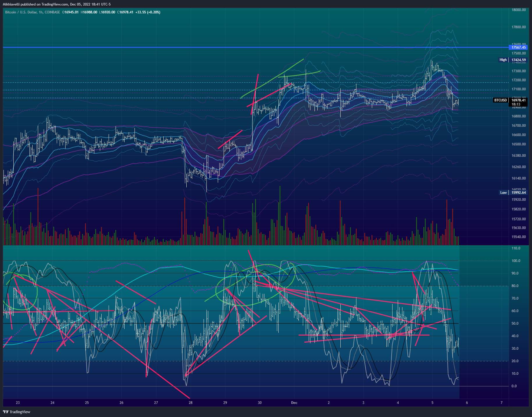Image resolution: width=532 pixels, height=417 pixels.
Task: Click the 16260.00 price axis value
Action: [x=519, y=167]
